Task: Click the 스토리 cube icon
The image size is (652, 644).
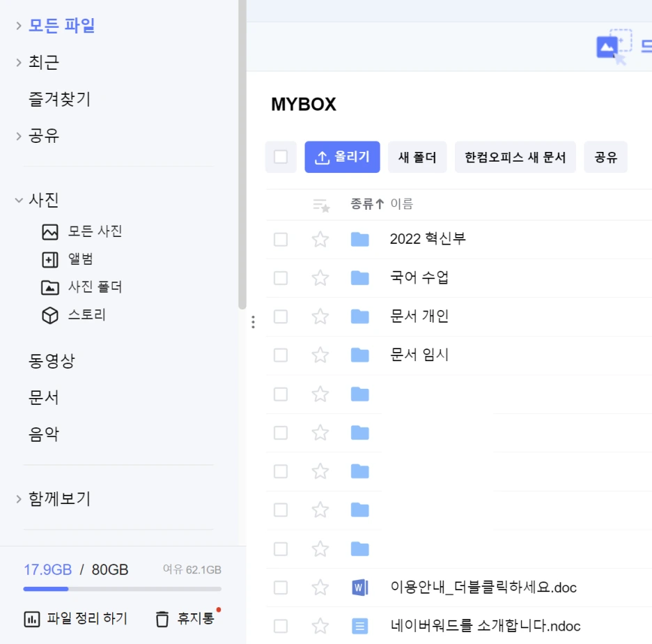Action: click(49, 315)
